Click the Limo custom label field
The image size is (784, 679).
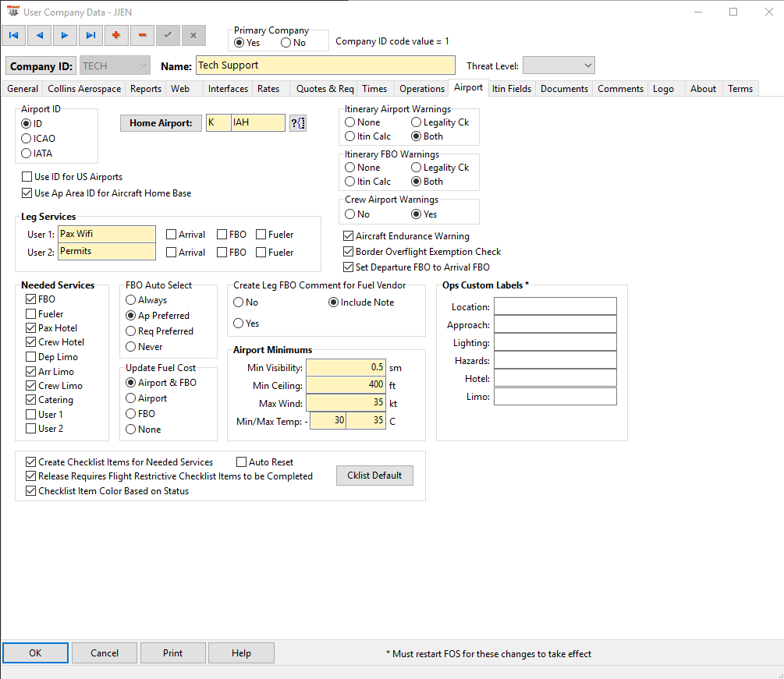click(x=555, y=396)
